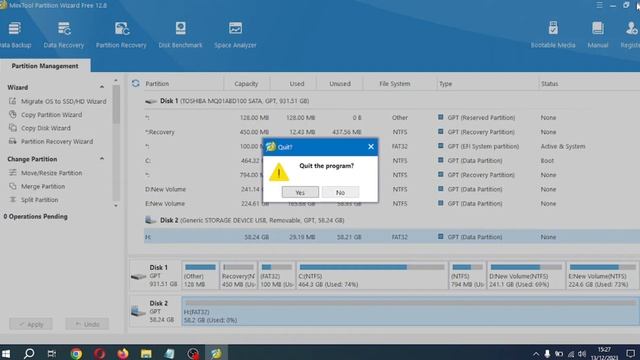
Task: Create Bootable Media
Action: (553, 35)
